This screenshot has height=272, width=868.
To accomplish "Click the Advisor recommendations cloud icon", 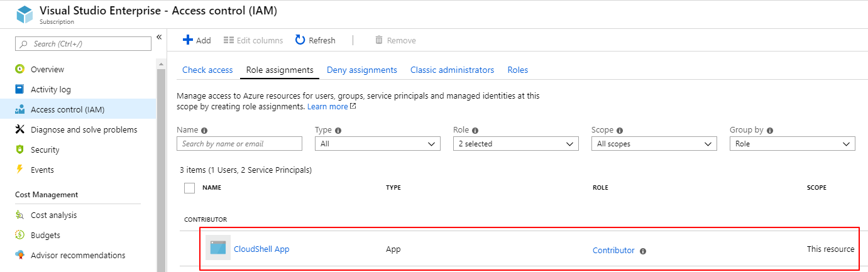I will coord(19,255).
